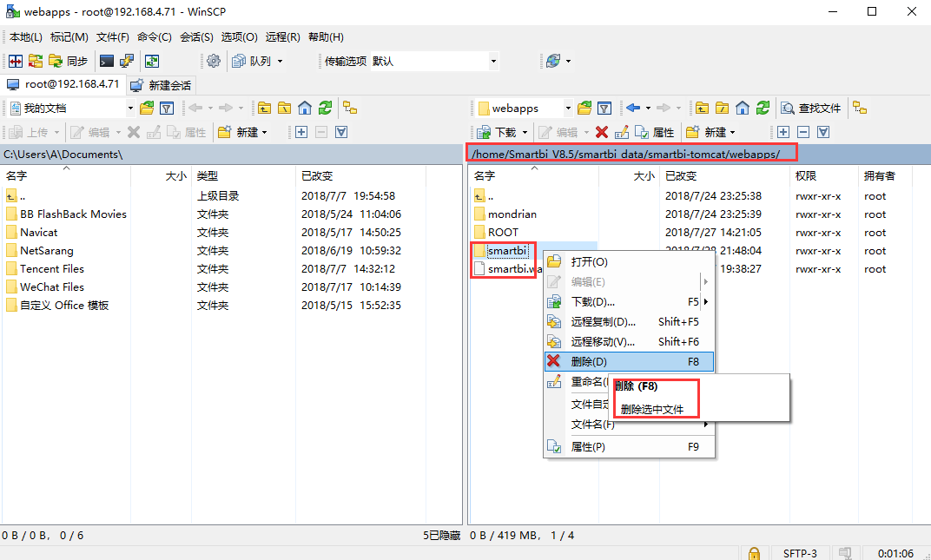Image resolution: width=931 pixels, height=560 pixels.
Task: Click the remote panel back arrow
Action: point(633,108)
